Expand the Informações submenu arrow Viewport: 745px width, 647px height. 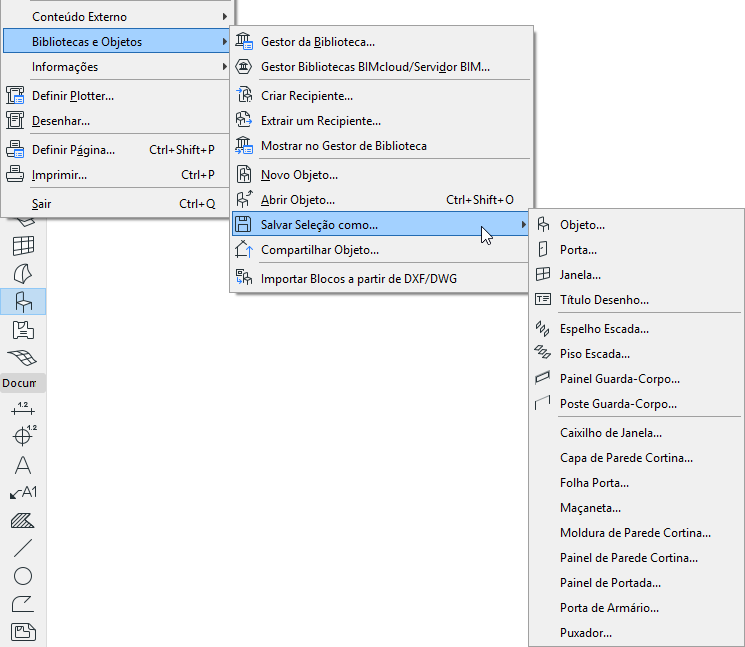point(225,67)
